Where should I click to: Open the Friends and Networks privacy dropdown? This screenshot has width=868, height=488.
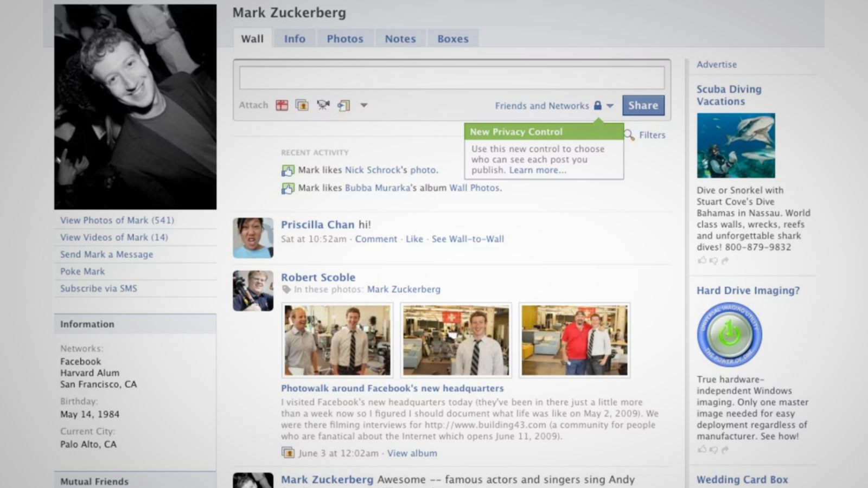610,106
